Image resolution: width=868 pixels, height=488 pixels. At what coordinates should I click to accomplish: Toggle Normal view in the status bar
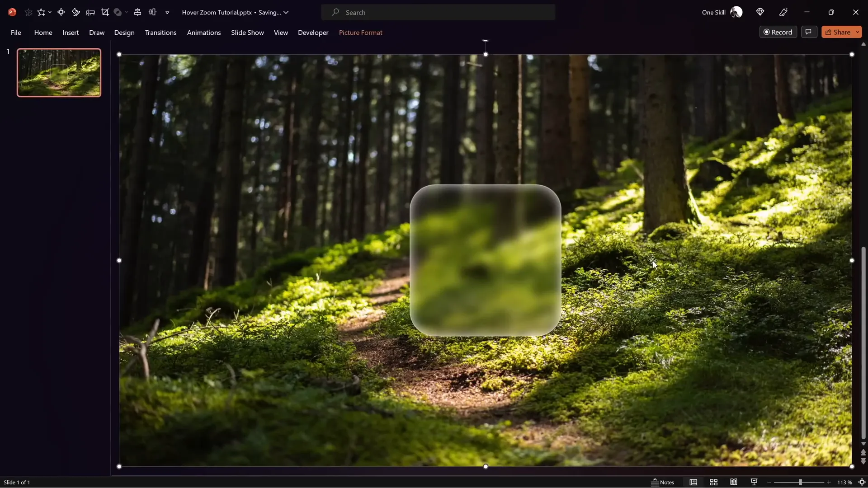694,482
